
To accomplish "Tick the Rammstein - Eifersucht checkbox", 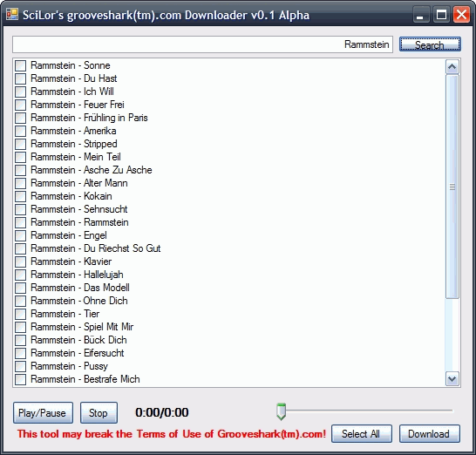I will pyautogui.click(x=20, y=353).
